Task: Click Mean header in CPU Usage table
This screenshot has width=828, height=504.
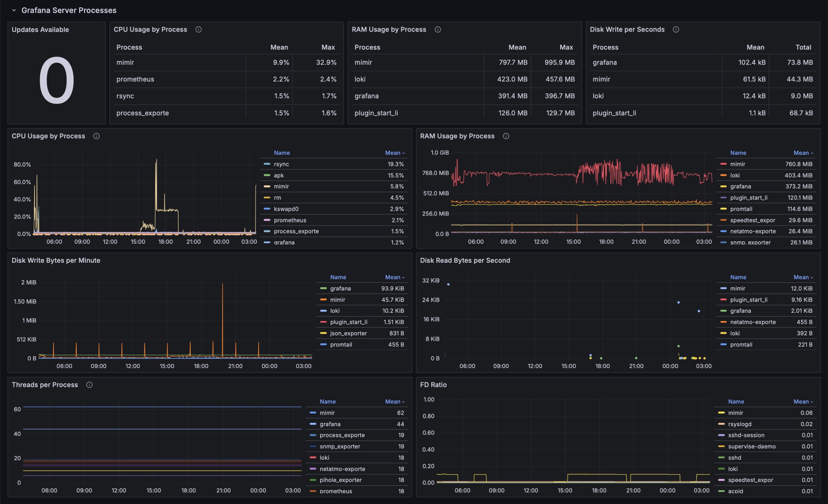Action: pos(279,47)
